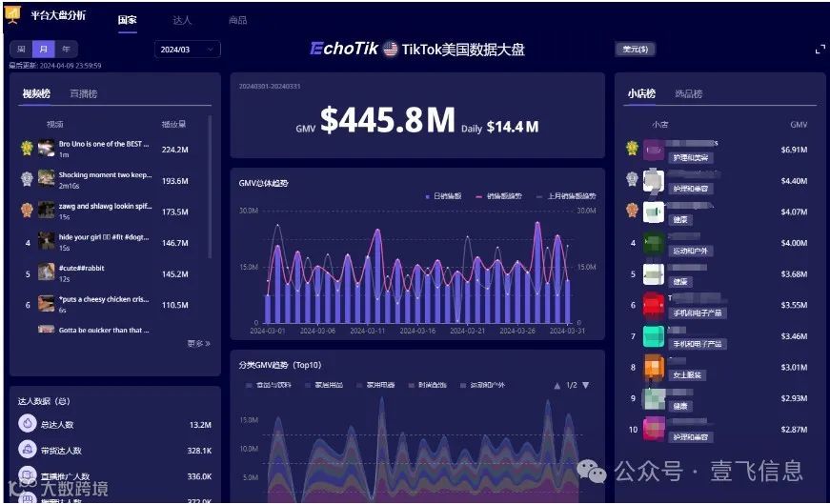Click the 328.1K 带货达人数 value

click(x=199, y=451)
